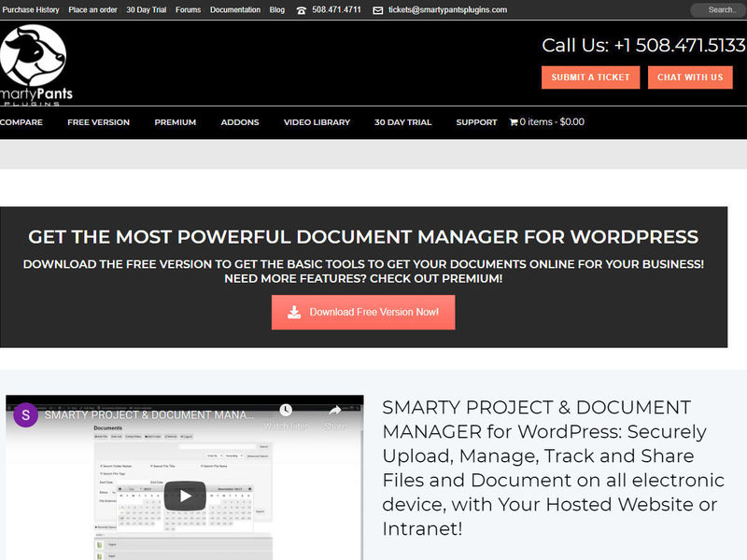
Task: Open the shopping cart icon
Action: click(x=513, y=122)
